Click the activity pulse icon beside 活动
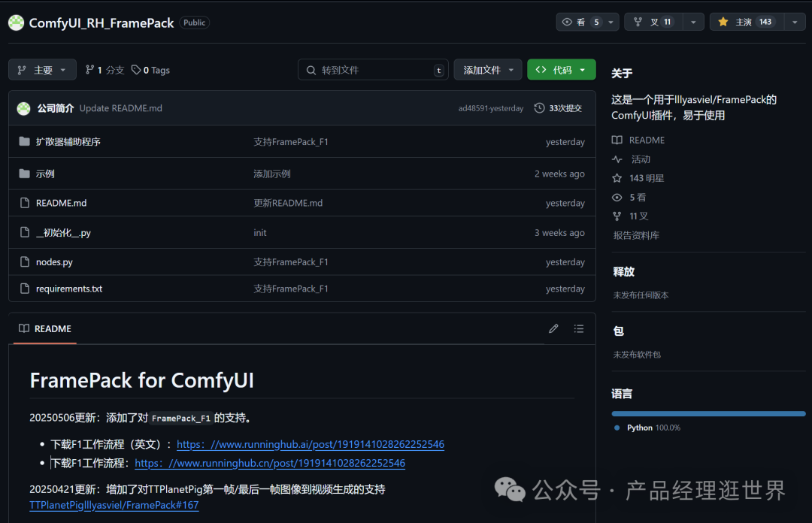The image size is (812, 523). 617,159
